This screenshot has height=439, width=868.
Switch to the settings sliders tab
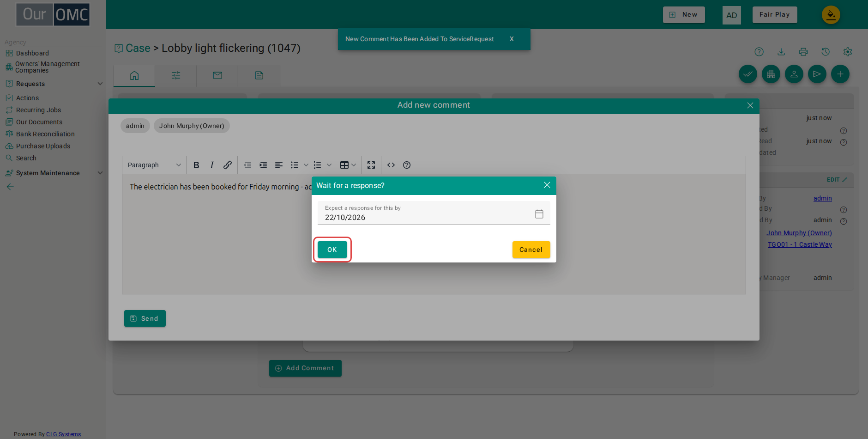176,75
